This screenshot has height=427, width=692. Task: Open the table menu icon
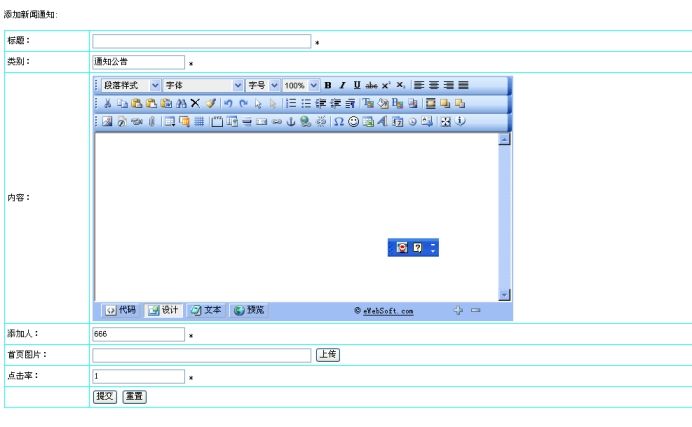pos(170,121)
